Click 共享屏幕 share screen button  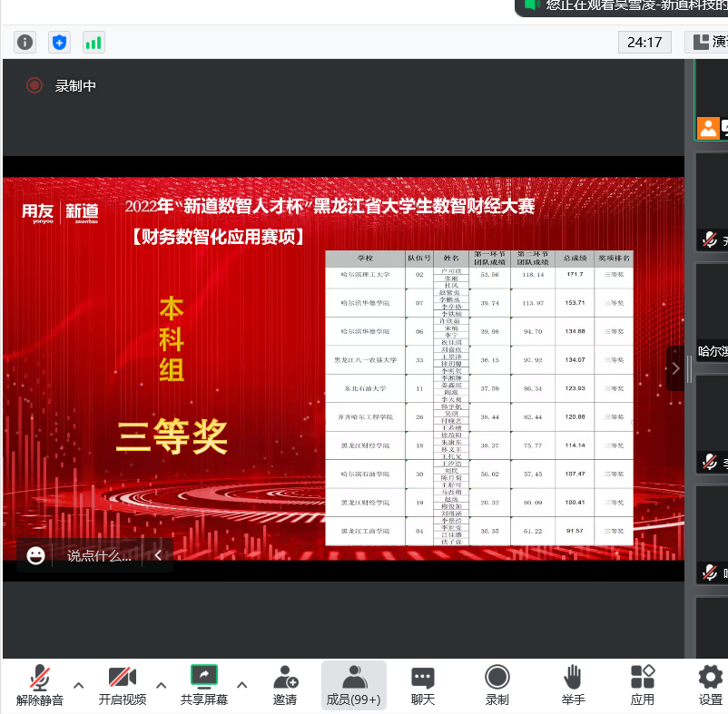(x=203, y=685)
